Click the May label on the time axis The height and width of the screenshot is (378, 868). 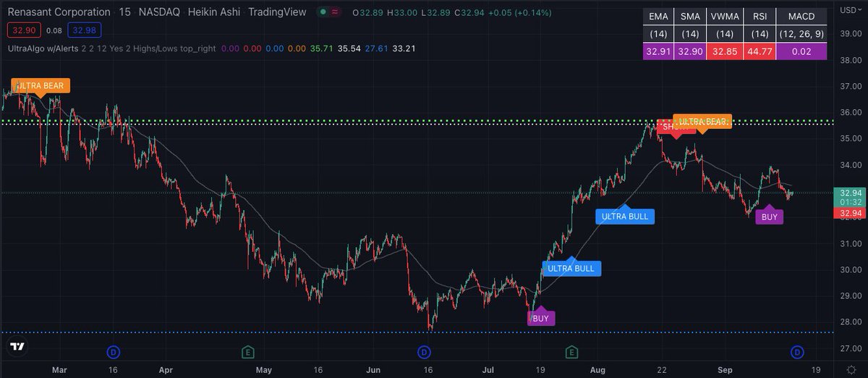pos(263,369)
